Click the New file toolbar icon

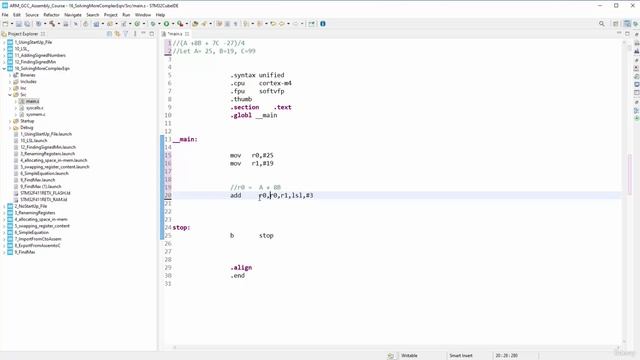(x=5, y=24)
